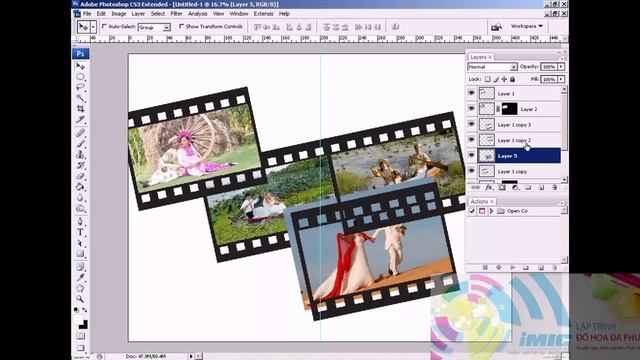The width and height of the screenshot is (640, 360).
Task: Hide Layer 2 with its eye icon
Action: 471,109
